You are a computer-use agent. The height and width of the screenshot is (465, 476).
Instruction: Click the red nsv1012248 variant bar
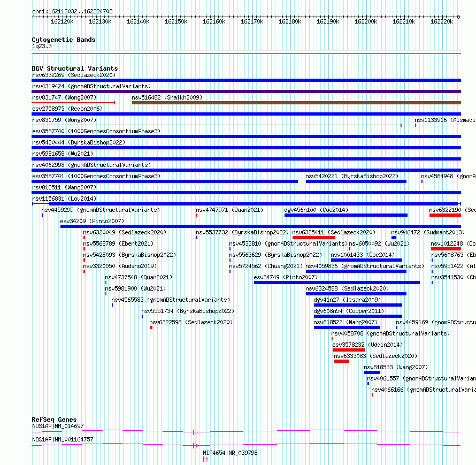[x=446, y=249]
